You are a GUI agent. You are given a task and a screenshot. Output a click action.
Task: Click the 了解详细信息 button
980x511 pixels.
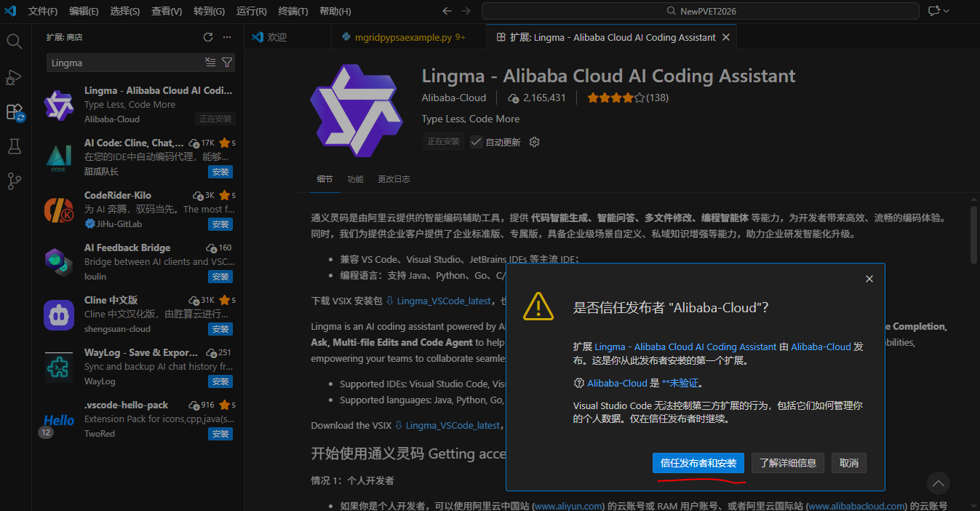[788, 463]
